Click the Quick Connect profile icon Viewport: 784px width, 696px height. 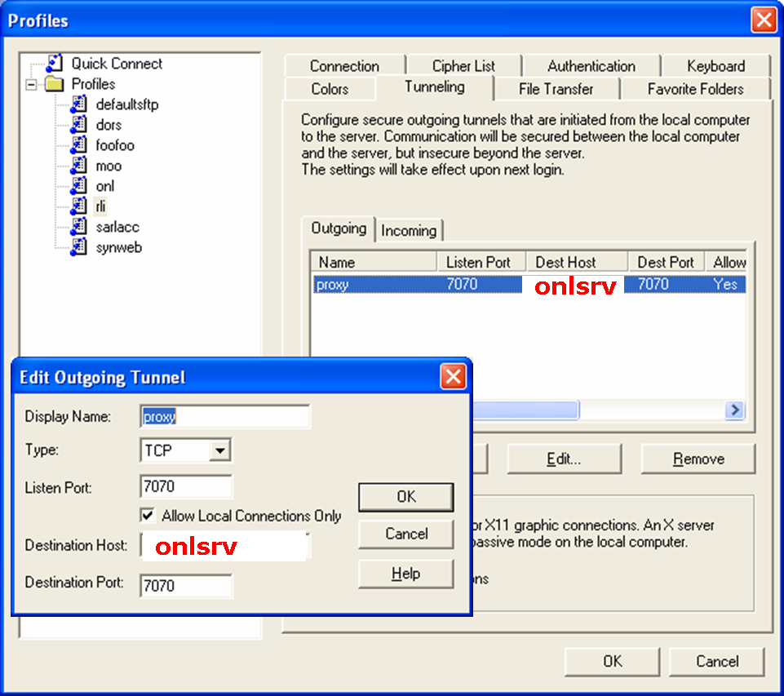tap(54, 64)
